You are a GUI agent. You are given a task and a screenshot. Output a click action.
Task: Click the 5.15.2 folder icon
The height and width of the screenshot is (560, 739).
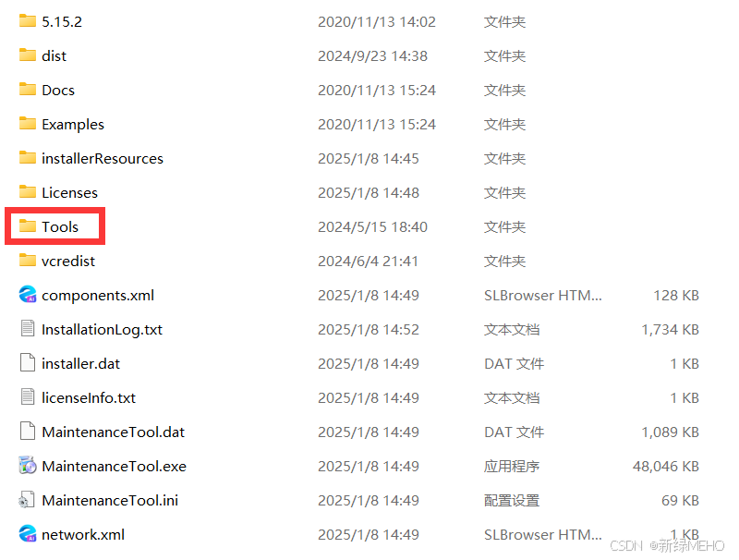pyautogui.click(x=28, y=20)
